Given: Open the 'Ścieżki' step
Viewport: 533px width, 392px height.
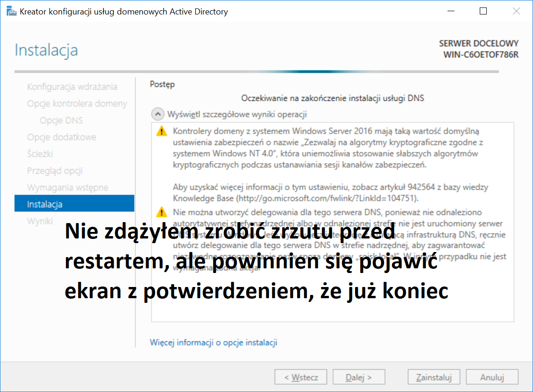Looking at the screenshot, I should (x=40, y=154).
